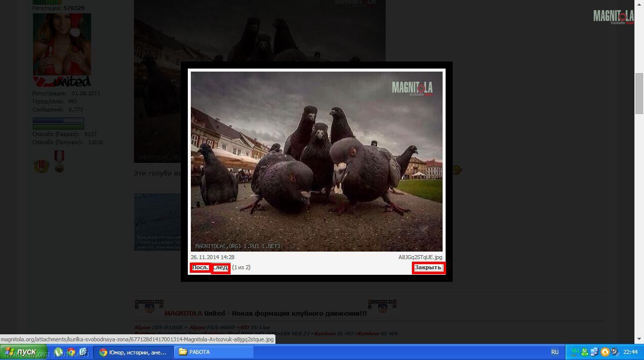Viewport: 644px width, 360px height.
Task: Click the scrollbar down arrow
Action: (x=639, y=339)
